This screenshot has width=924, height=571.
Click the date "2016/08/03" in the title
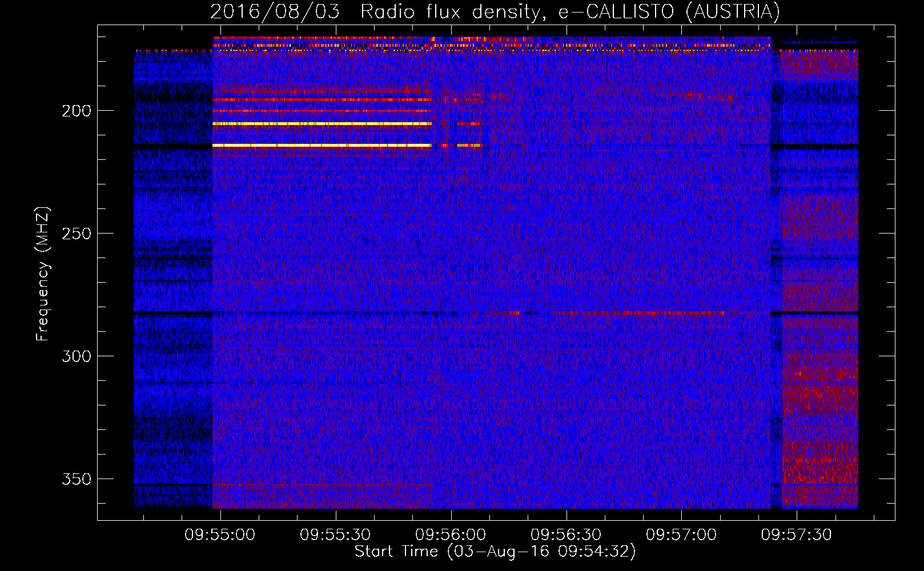coord(275,11)
